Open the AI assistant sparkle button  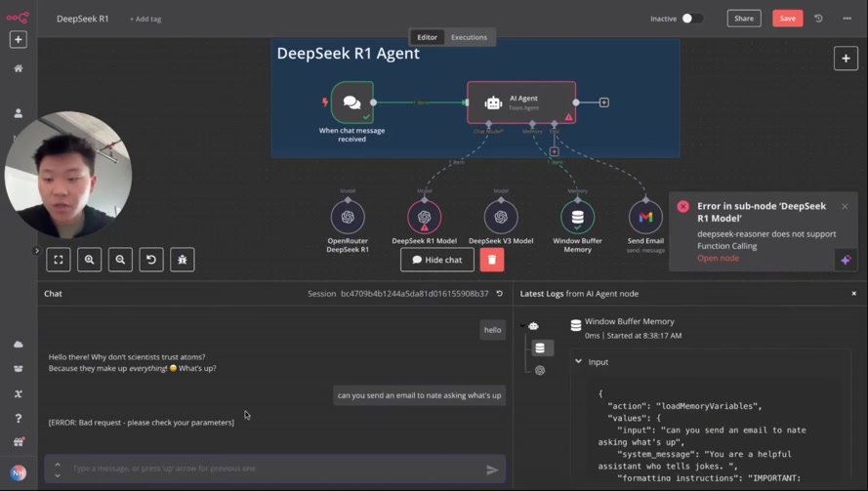click(x=846, y=260)
